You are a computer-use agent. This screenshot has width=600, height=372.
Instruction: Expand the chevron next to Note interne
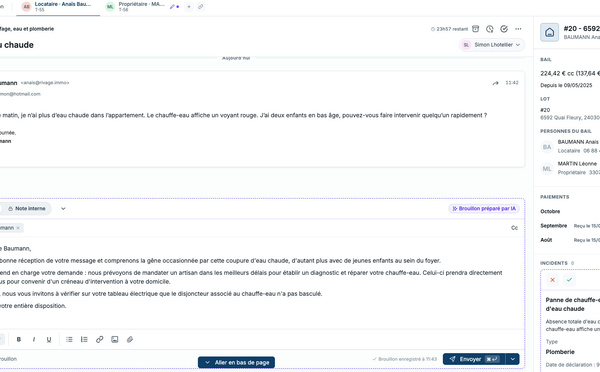point(63,209)
